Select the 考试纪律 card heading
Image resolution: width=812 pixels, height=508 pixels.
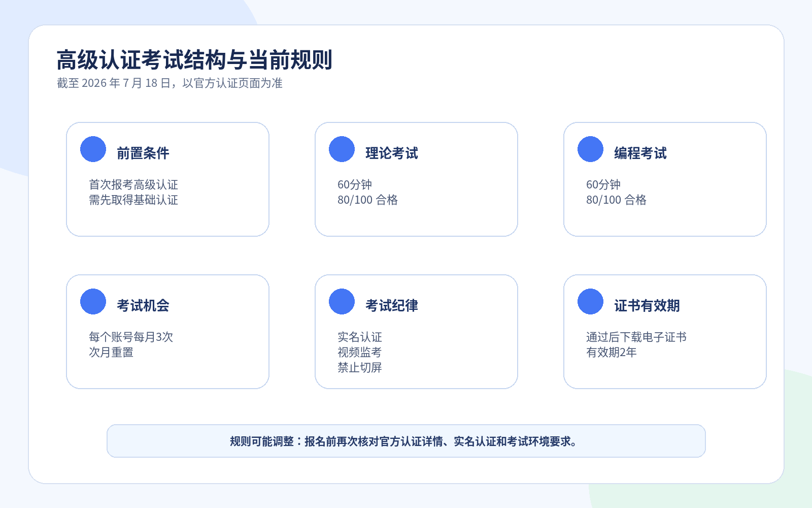392,305
